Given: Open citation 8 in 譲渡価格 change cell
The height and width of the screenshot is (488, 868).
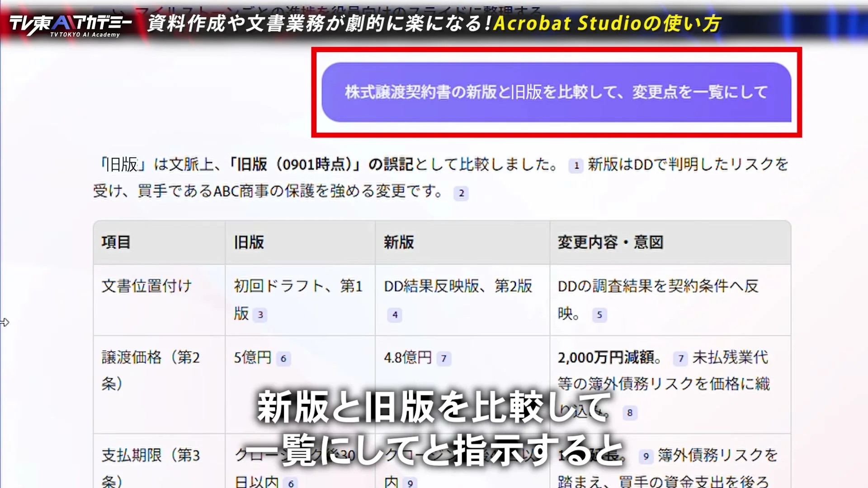Looking at the screenshot, I should point(630,413).
